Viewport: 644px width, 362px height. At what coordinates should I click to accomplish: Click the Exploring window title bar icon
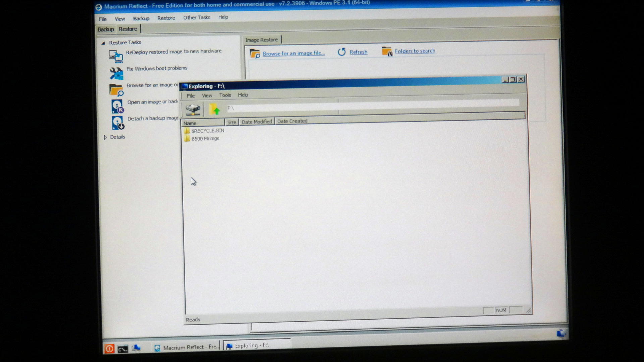click(x=184, y=87)
